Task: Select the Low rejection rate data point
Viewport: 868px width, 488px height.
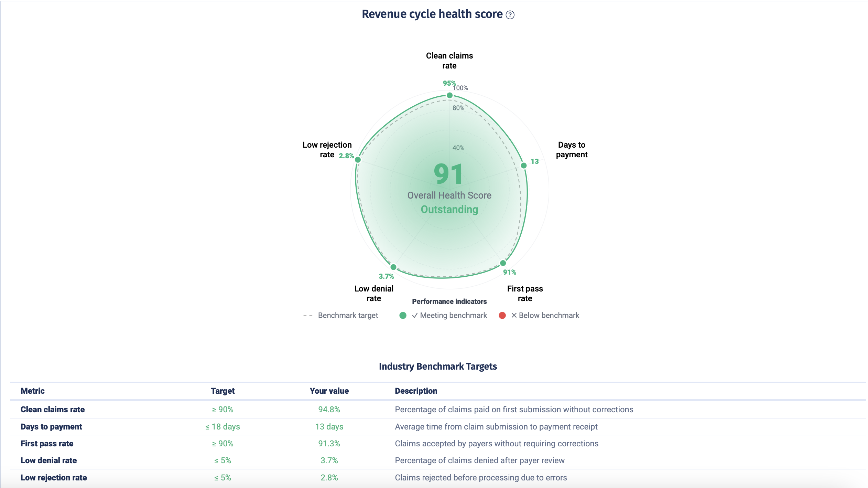Action: pos(358,159)
